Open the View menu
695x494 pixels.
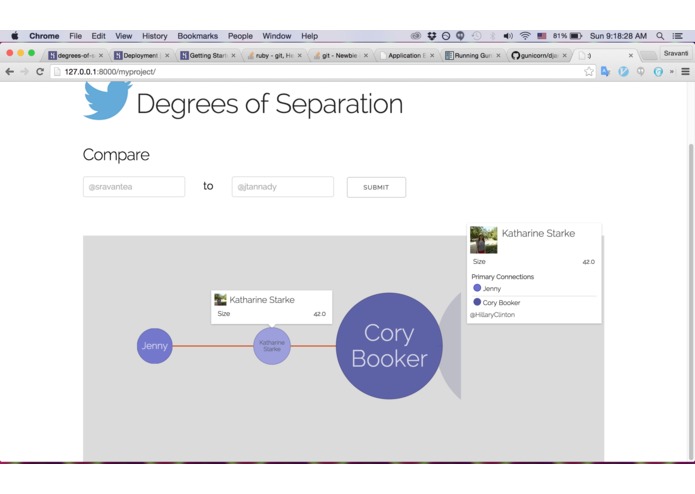click(x=124, y=36)
